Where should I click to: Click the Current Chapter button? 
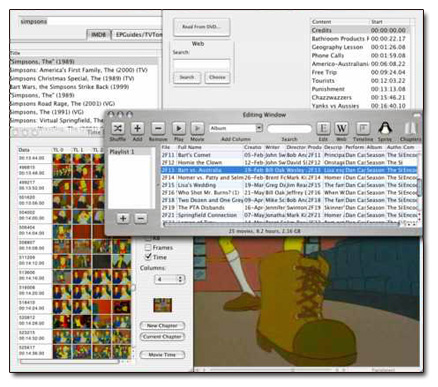[162, 337]
